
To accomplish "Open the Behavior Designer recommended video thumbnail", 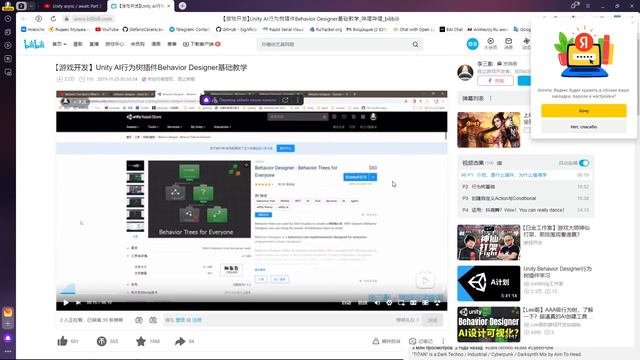I will click(x=489, y=324).
